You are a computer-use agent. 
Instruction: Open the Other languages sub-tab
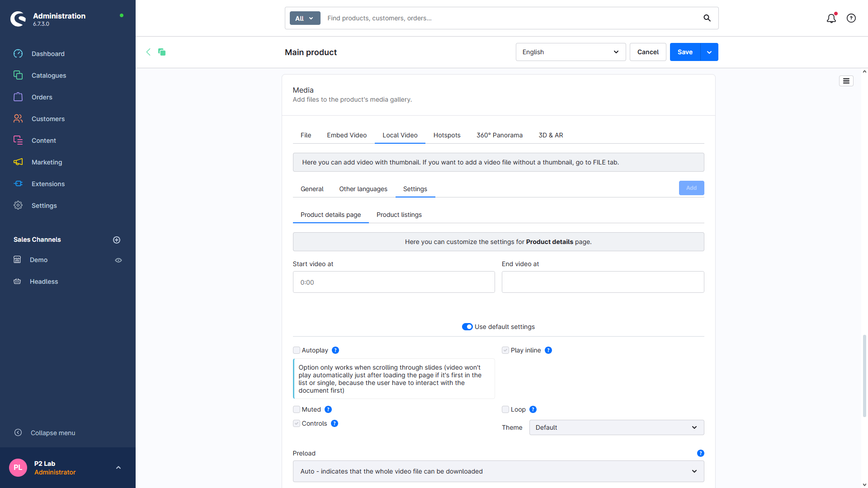coord(363,189)
